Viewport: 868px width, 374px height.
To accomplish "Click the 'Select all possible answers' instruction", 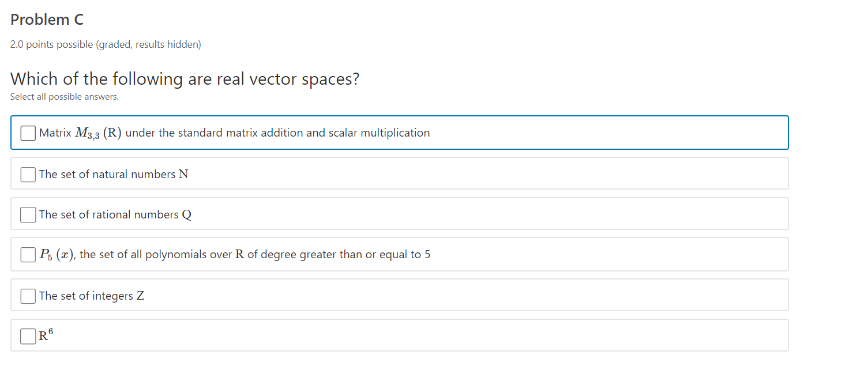I will (x=65, y=97).
